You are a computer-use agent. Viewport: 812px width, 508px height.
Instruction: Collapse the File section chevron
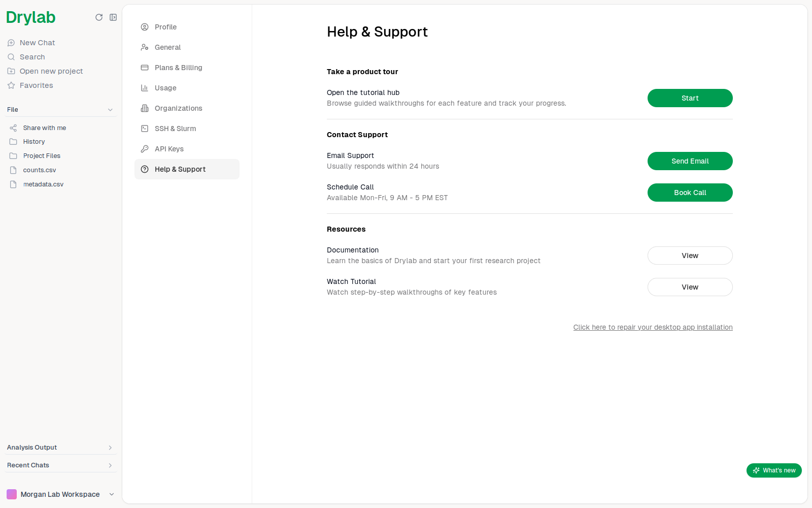click(110, 110)
